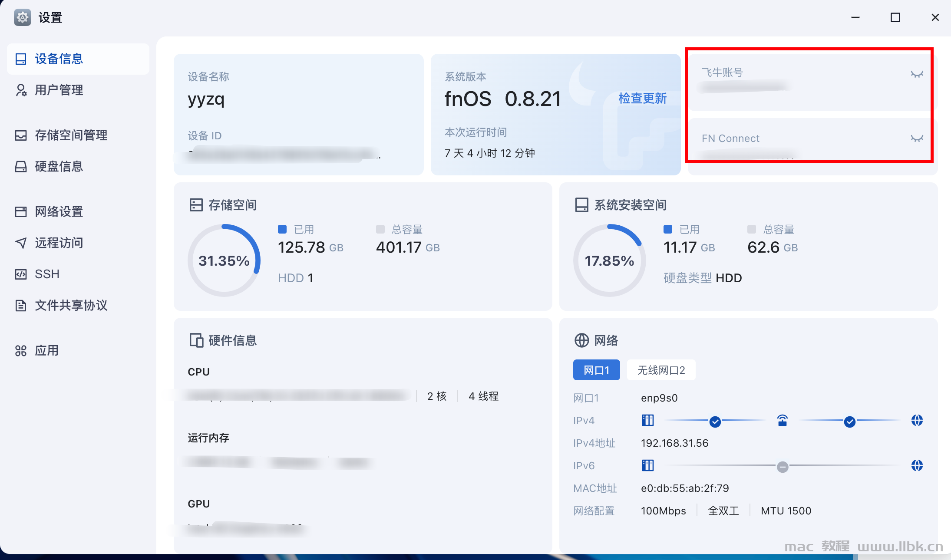Show the hidden FN Connect value
The height and width of the screenshot is (560, 951).
point(917,138)
